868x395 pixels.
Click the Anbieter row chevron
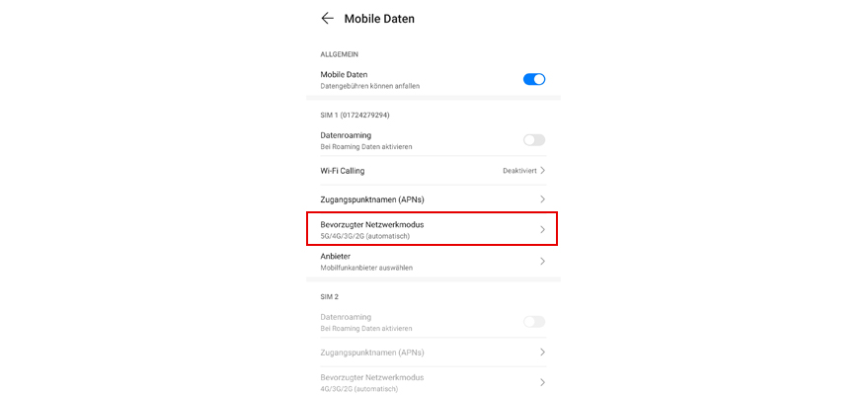pos(542,261)
